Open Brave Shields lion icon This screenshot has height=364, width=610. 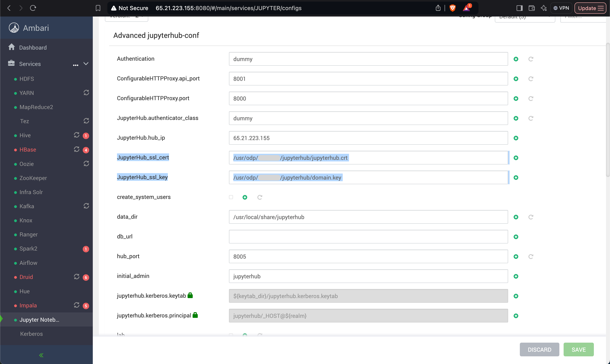[452, 8]
